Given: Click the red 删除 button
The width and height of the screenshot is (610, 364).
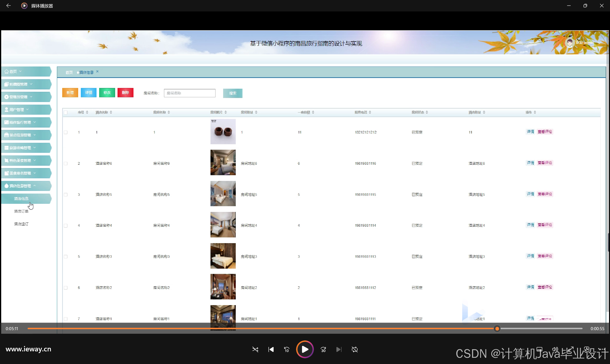Looking at the screenshot, I should coord(125,93).
